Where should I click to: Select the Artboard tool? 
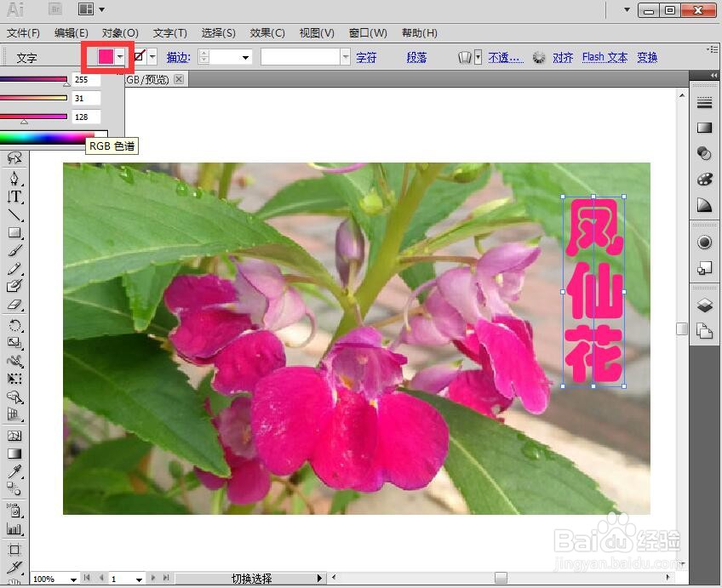pyautogui.click(x=14, y=550)
